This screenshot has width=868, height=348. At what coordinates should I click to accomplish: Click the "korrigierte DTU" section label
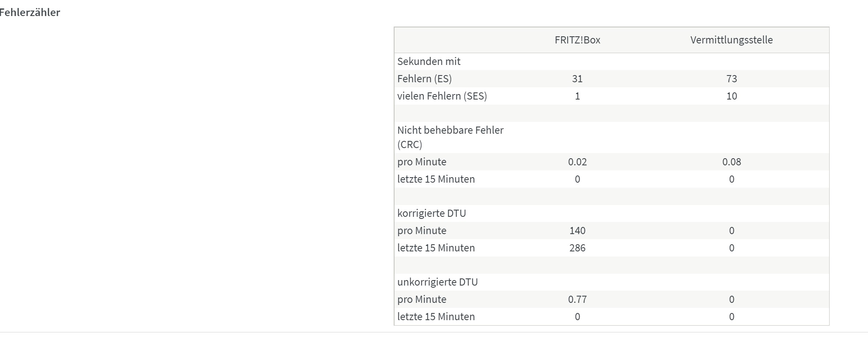[x=431, y=213]
